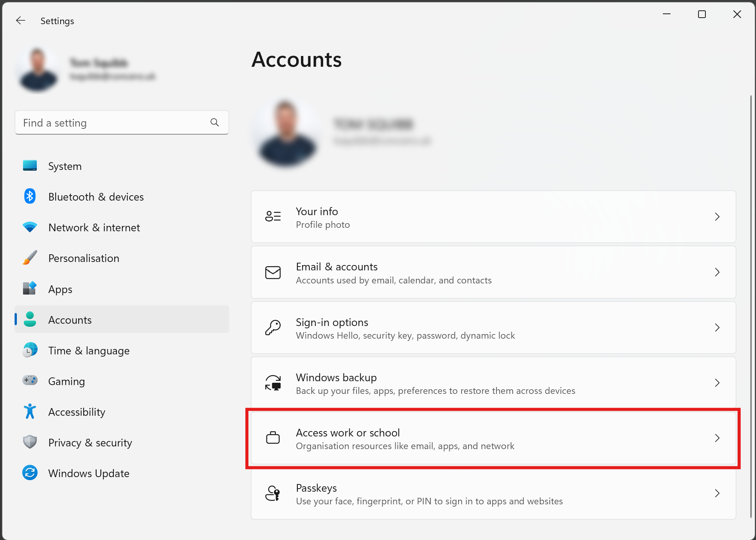Click the Gaming controller icon
This screenshot has width=756, height=540.
click(30, 380)
